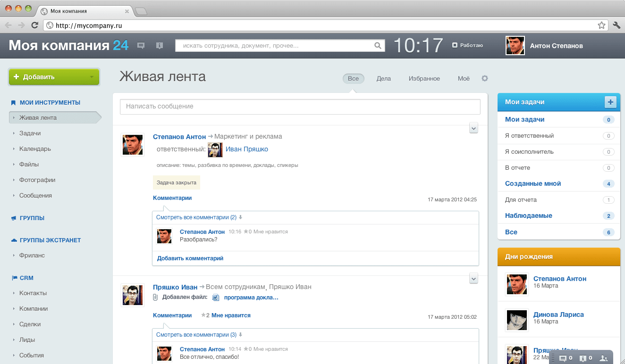
Task: Like Ivan Pryashko's post via Мне нравится
Action: 230,315
